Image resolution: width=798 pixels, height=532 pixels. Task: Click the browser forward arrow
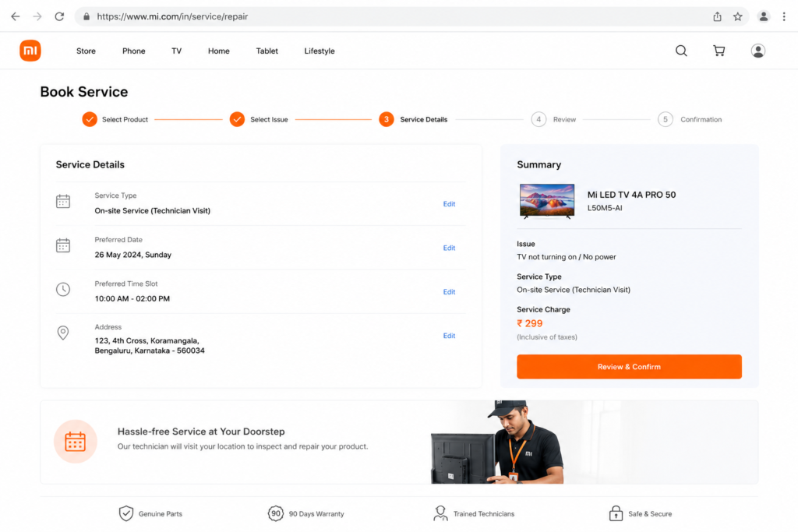click(37, 16)
